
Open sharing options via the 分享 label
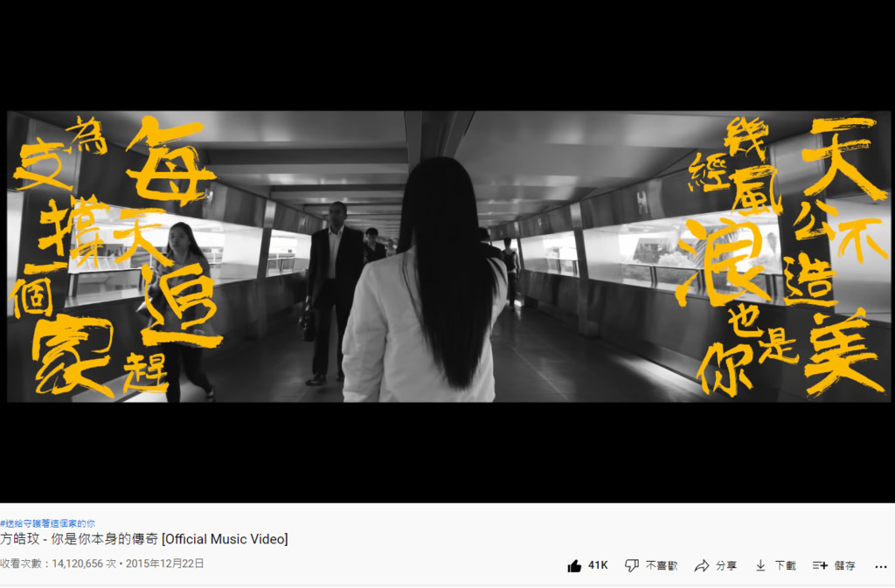(726, 566)
